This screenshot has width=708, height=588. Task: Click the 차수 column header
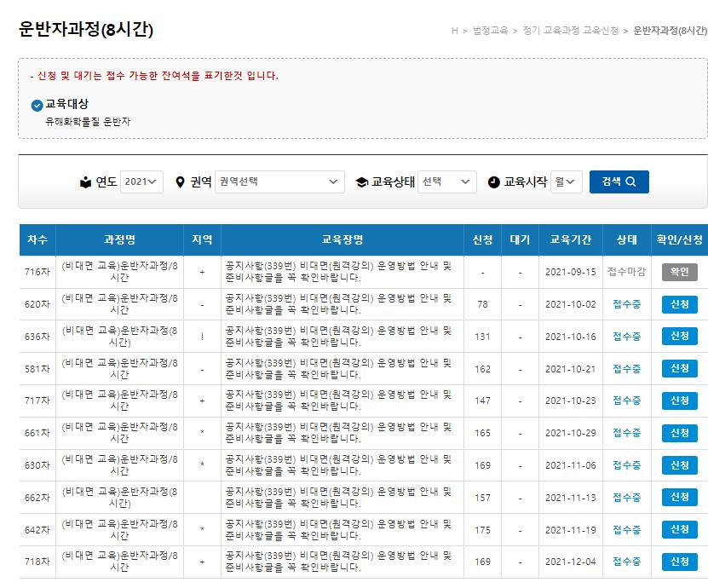pyautogui.click(x=37, y=239)
